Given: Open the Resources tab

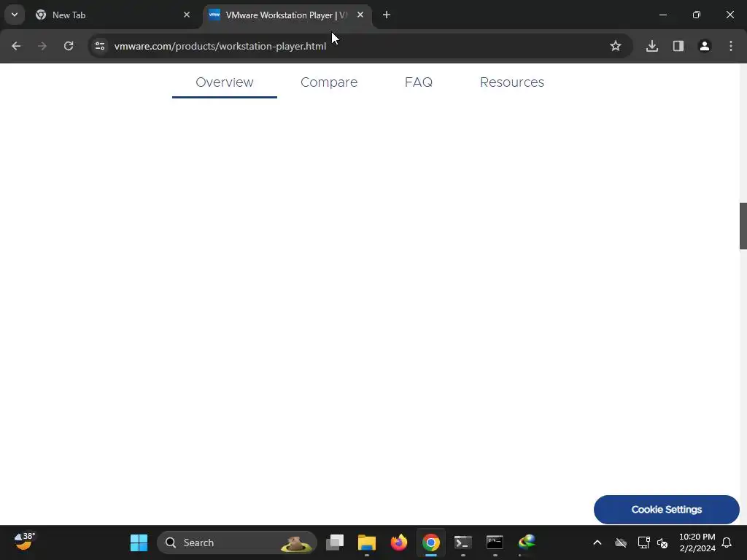Looking at the screenshot, I should 511,82.
